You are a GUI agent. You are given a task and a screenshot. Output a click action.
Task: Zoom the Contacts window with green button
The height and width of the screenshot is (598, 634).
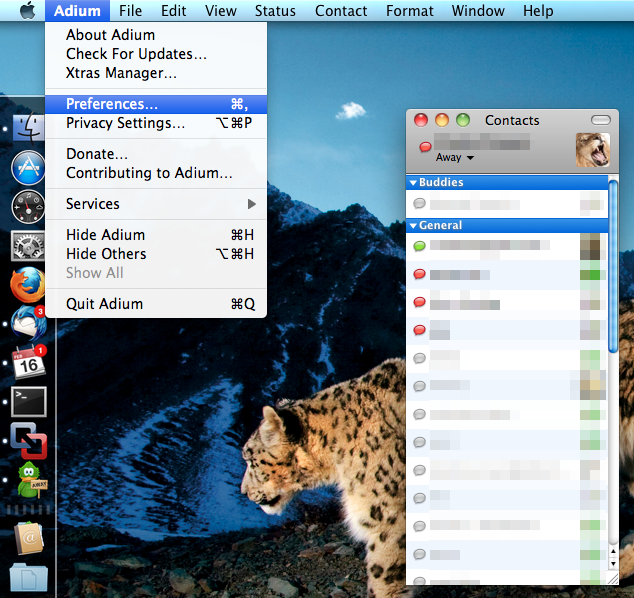[x=463, y=120]
